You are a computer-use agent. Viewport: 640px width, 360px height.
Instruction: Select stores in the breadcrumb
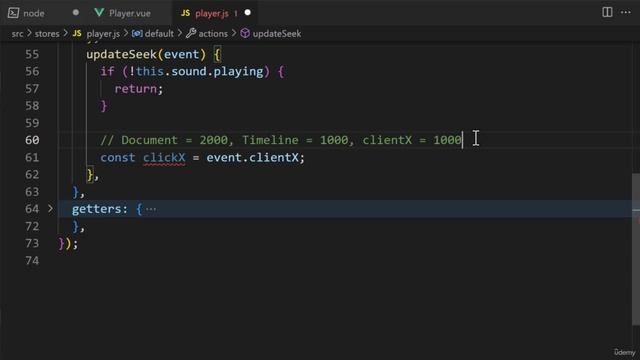point(47,33)
